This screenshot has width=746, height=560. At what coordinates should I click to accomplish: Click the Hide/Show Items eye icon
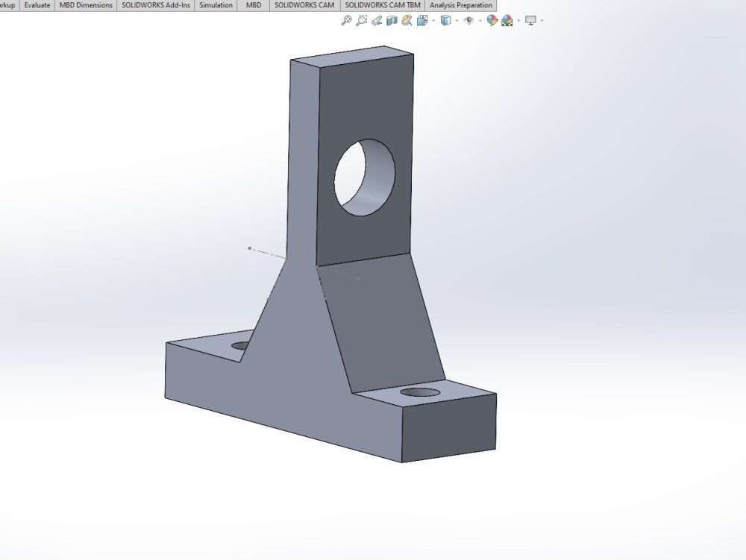point(469,21)
